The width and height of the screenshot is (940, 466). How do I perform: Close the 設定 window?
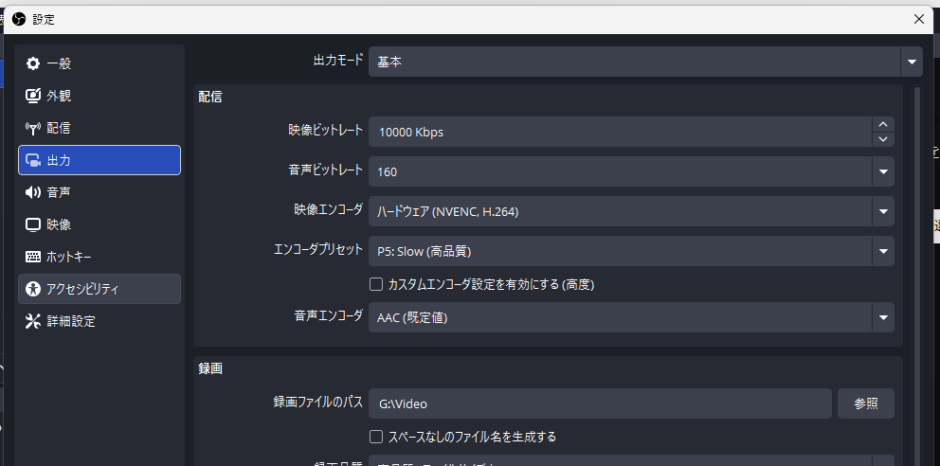pos(918,19)
